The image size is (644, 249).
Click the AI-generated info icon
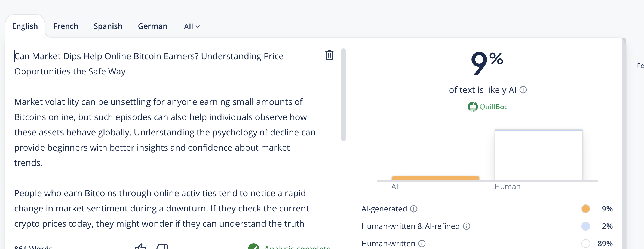414,209
